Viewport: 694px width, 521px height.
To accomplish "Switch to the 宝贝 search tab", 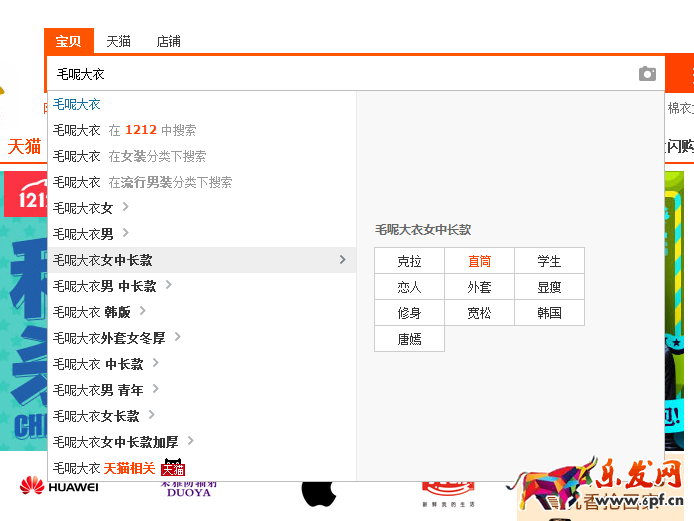I will [69, 41].
